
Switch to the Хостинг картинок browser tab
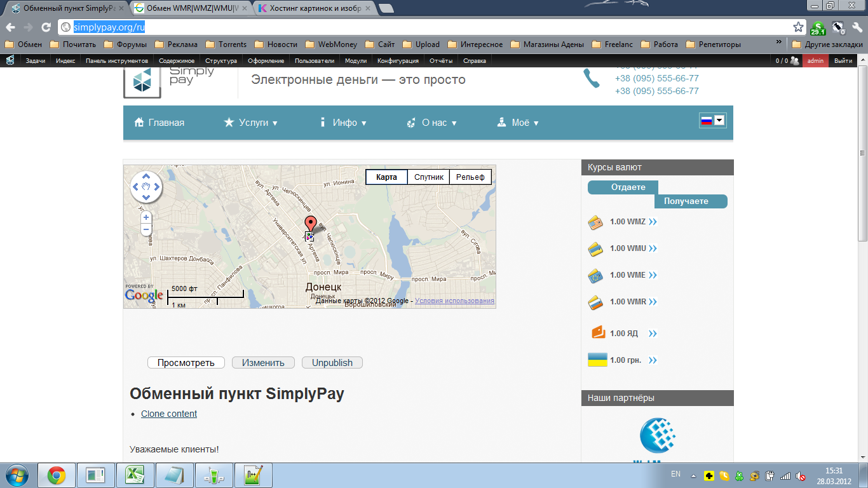(x=315, y=9)
